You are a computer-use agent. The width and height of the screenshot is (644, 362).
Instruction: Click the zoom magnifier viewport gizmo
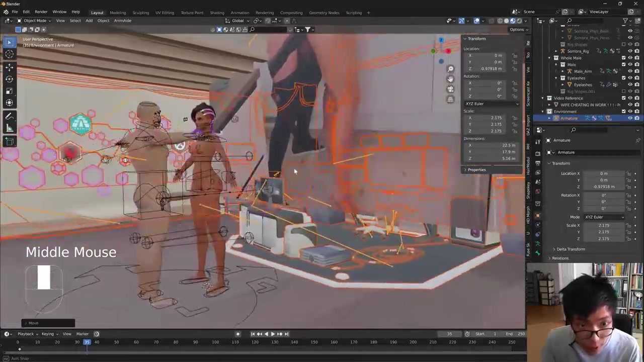tap(450, 69)
